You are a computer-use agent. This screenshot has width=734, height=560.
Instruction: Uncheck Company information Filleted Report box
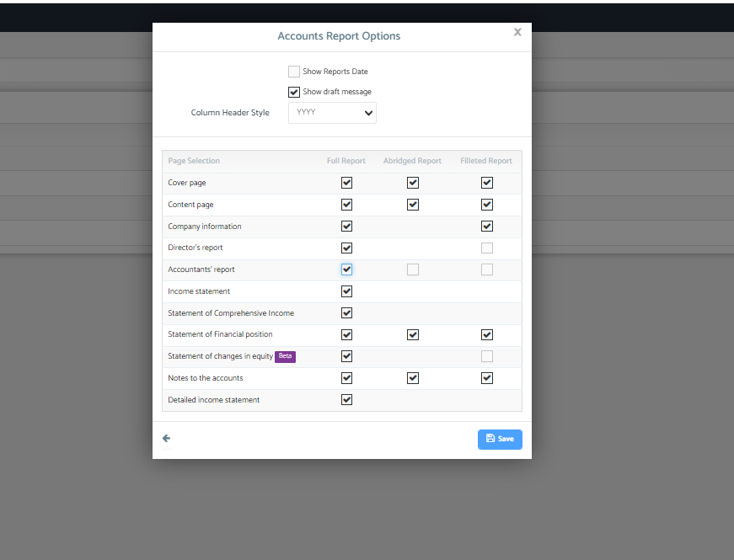pyautogui.click(x=487, y=227)
